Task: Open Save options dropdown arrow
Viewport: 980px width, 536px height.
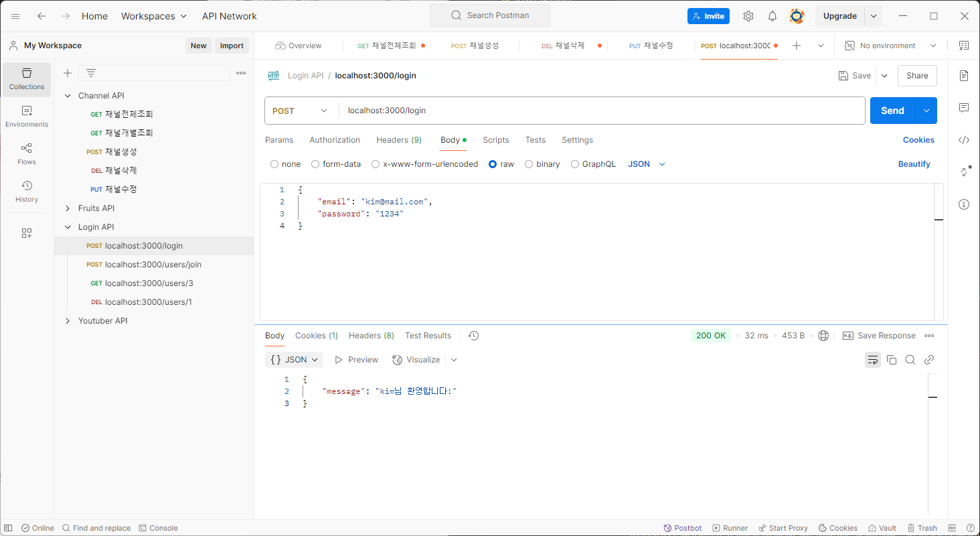Action: point(884,76)
